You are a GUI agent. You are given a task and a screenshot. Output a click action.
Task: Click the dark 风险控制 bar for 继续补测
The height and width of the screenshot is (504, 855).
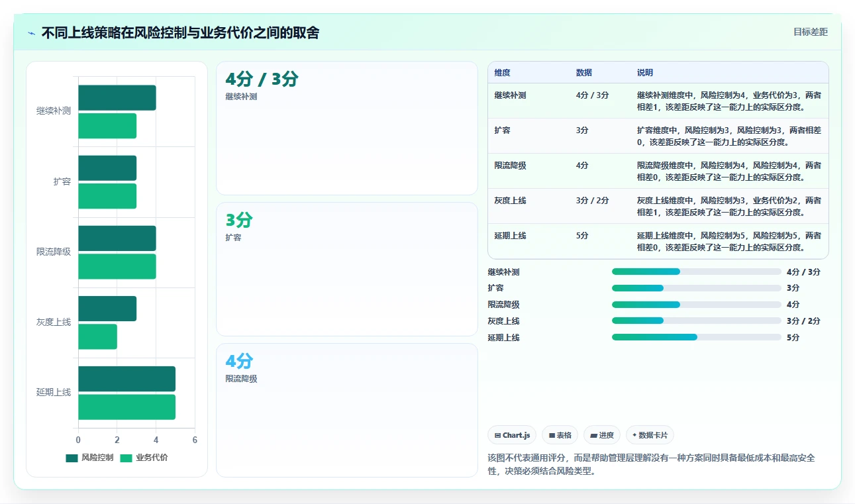[x=117, y=98]
